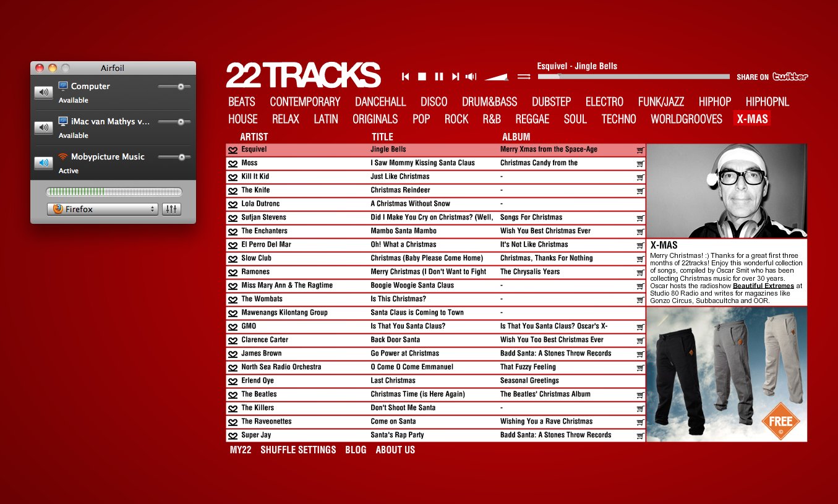Open the Firefox audio source dropdown
Screen dimensions: 838x504
click(103, 209)
